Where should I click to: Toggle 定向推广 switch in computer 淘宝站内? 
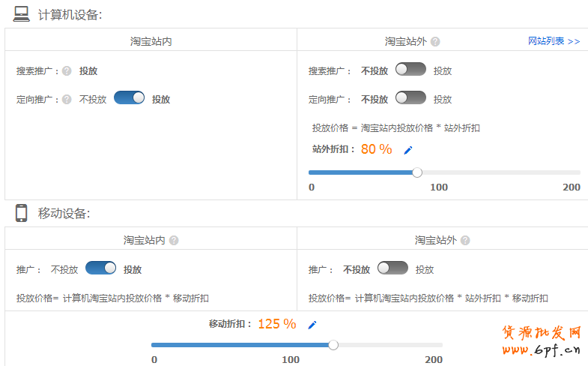coord(129,98)
